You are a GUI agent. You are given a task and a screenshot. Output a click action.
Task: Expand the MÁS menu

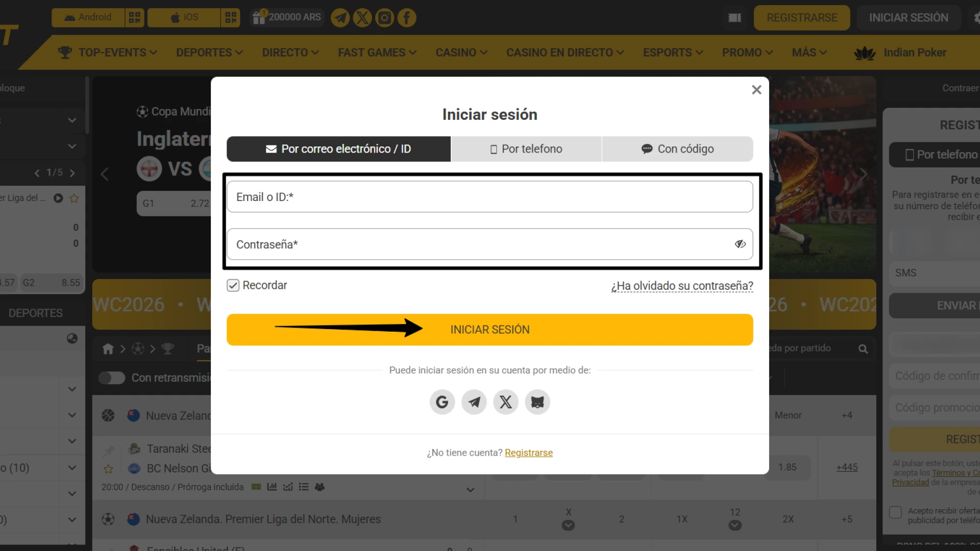tap(810, 53)
